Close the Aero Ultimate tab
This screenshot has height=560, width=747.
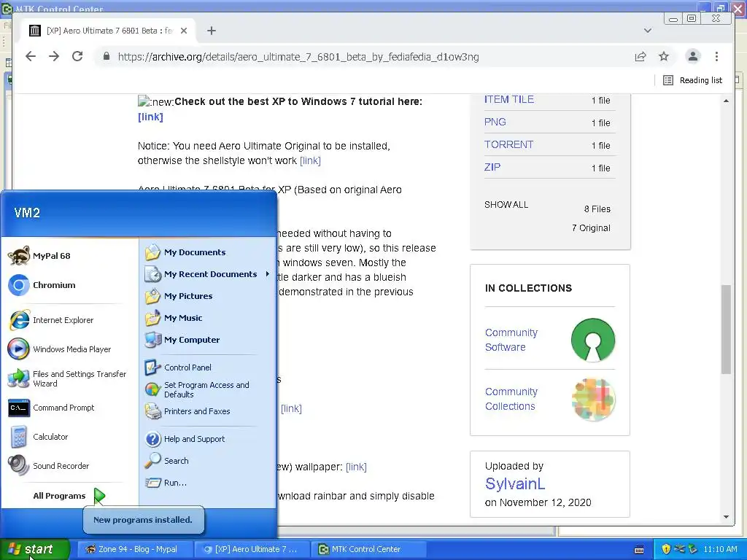click(x=184, y=31)
